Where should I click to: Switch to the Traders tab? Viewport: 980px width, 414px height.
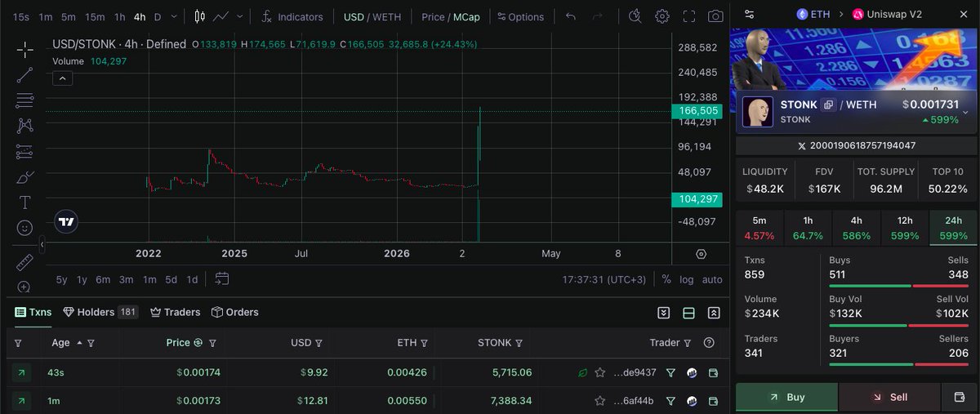(175, 312)
